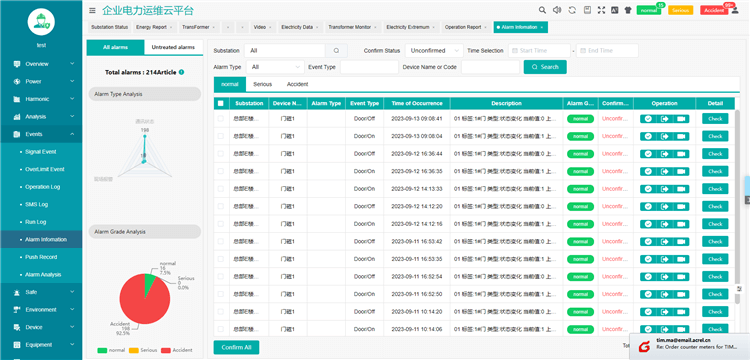This screenshot has height=360, width=750.
Task: Check the select-all checkbox in table header
Action: pos(221,103)
